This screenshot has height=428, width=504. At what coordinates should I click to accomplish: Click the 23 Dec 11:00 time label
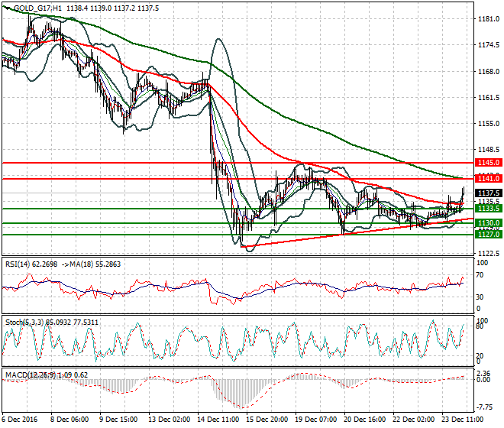pos(462,420)
